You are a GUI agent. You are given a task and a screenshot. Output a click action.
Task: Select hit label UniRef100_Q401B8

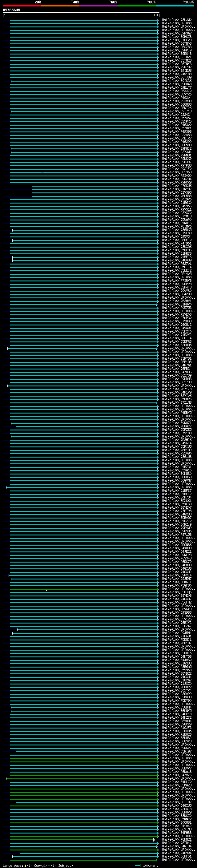[176, 74]
